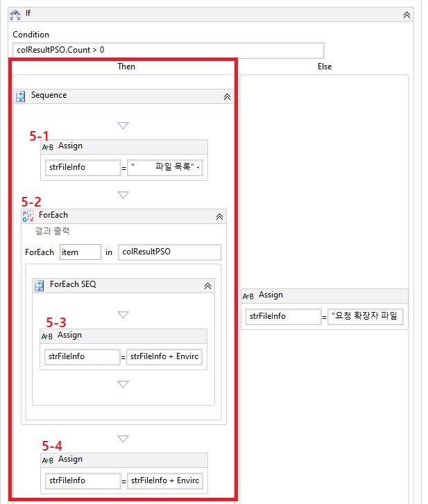
Task: Click the 5-1 Assign activity icon
Action: pyautogui.click(x=47, y=146)
